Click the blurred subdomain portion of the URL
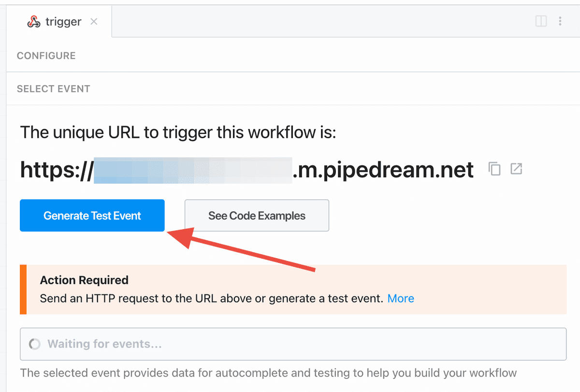 point(193,170)
